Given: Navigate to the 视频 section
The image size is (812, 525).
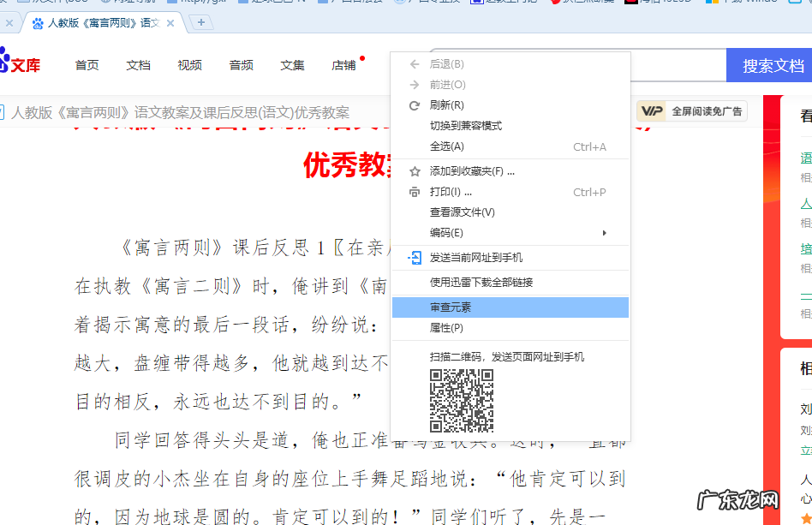Looking at the screenshot, I should 189,64.
